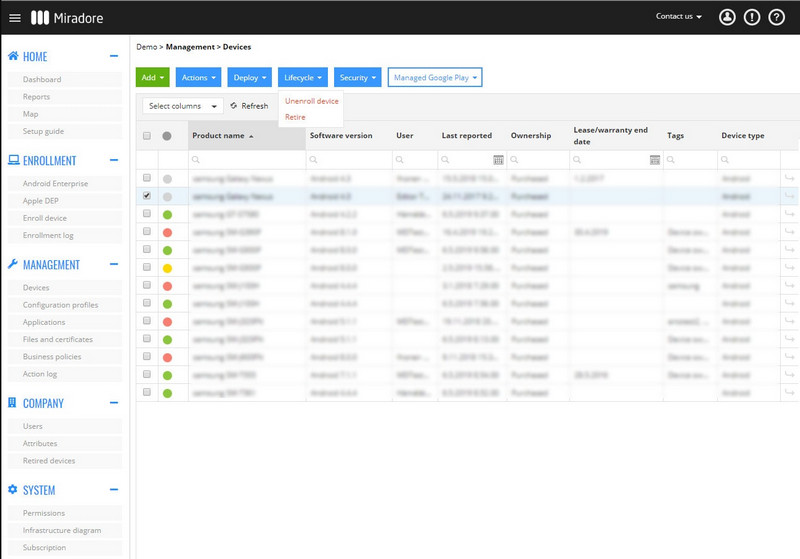The height and width of the screenshot is (559, 800).
Task: Uncheck the selected second device row checkbox
Action: 147,196
